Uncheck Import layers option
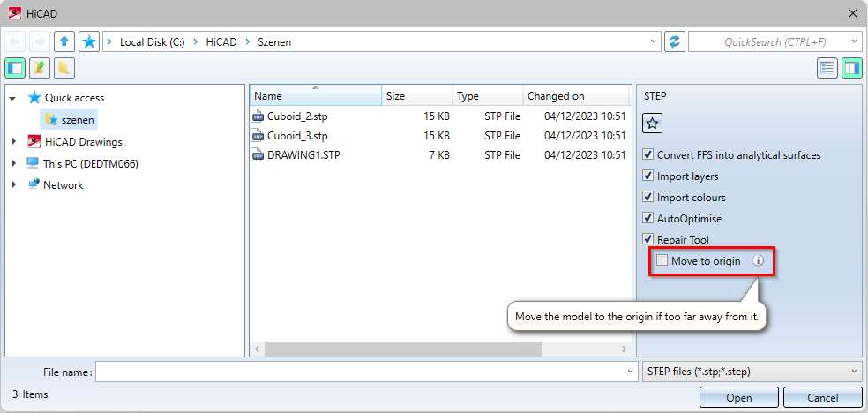Viewport: 868px width, 413px height. tap(648, 176)
